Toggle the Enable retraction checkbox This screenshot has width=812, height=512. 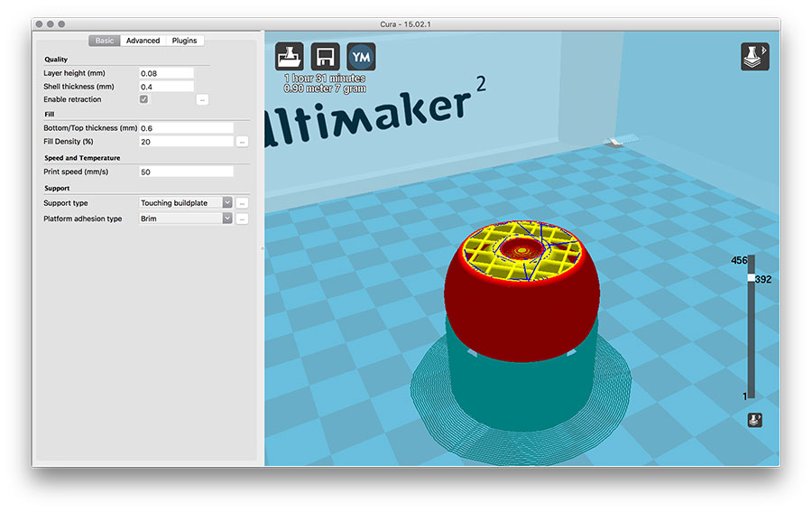144,99
